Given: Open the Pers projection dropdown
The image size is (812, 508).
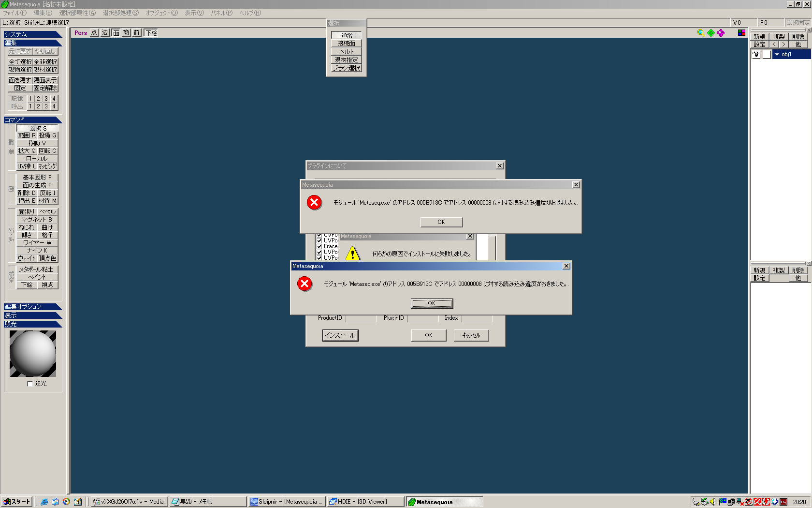Looking at the screenshot, I should pos(81,33).
